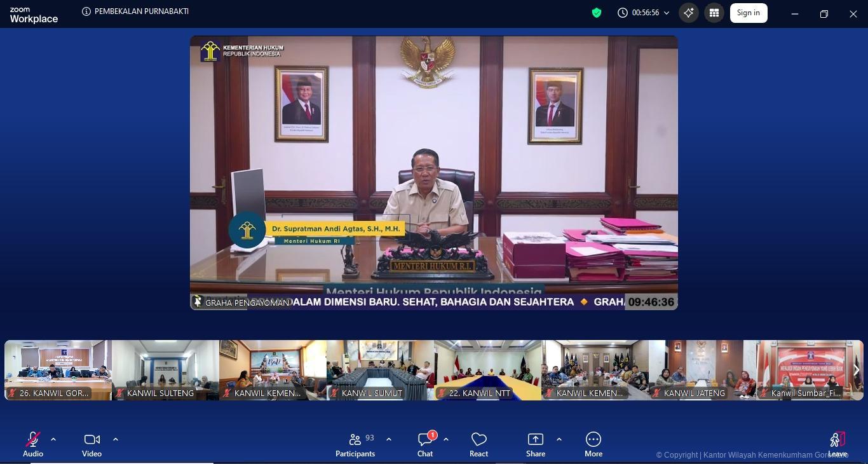Open the Chat panel

425,444
